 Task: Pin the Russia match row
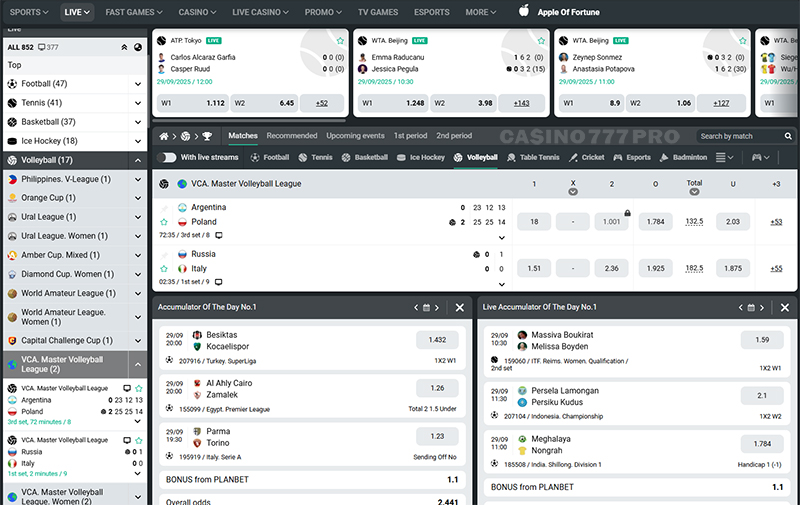coord(164,255)
